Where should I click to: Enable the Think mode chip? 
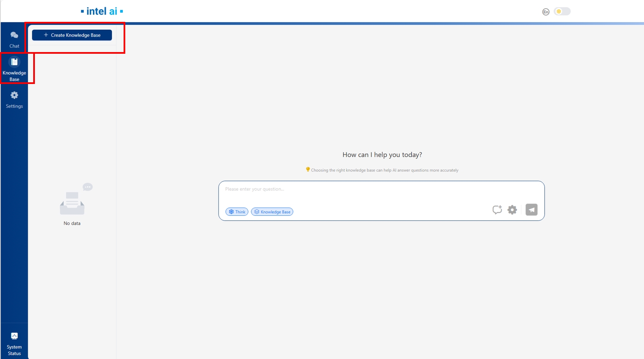237,212
